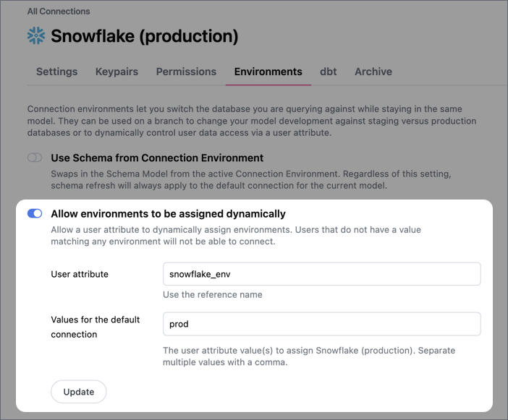Image resolution: width=508 pixels, height=420 pixels.
Task: Click the Snowflake logo icon
Action: 36,36
